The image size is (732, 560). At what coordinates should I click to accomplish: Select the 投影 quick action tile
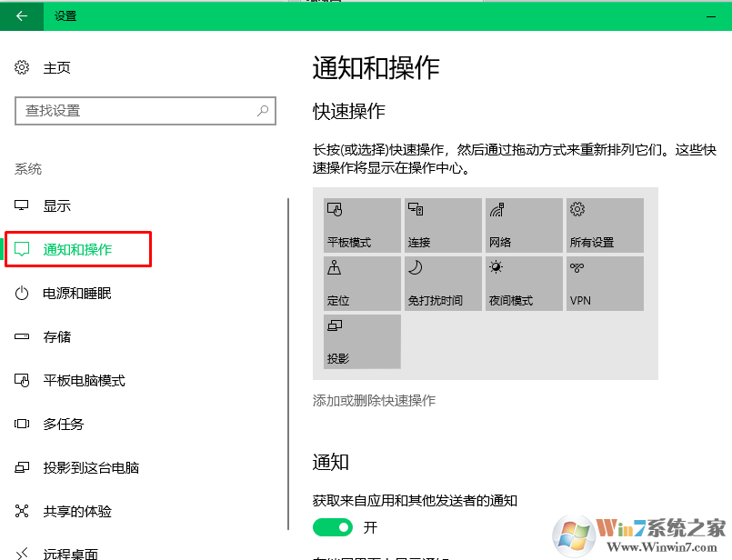[x=362, y=342]
